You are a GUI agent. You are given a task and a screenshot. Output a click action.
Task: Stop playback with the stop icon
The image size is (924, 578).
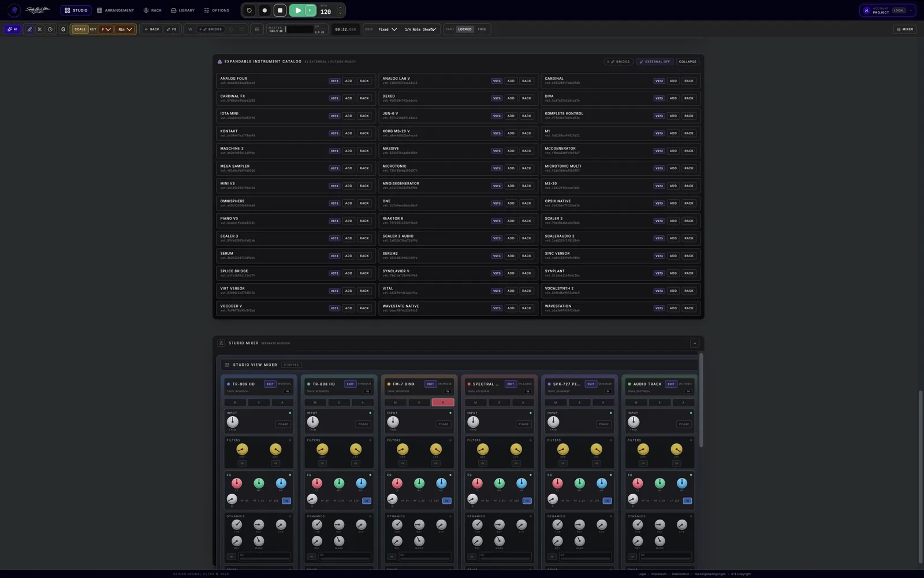[280, 10]
